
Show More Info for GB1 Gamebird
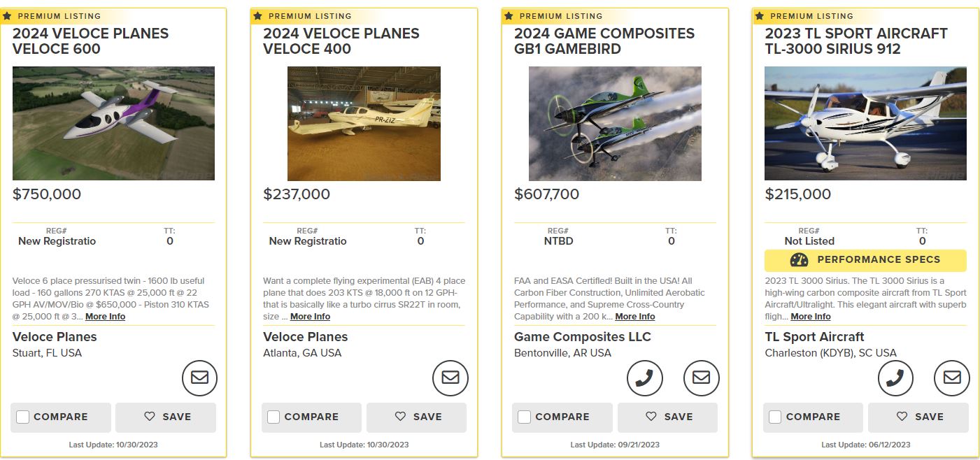pyautogui.click(x=634, y=317)
